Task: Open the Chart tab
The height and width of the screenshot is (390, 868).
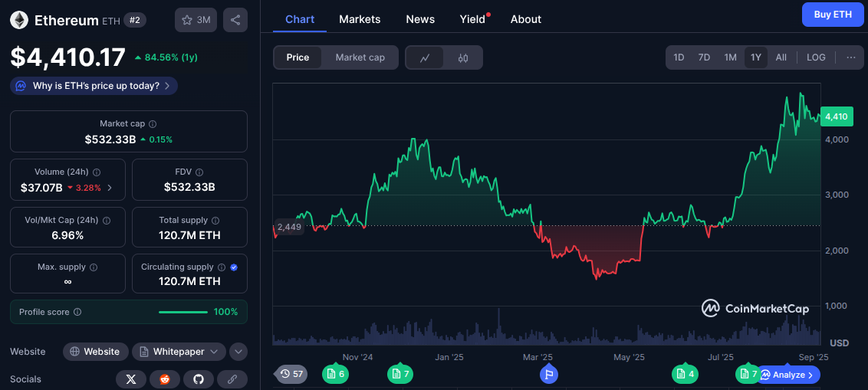Action: 300,19
